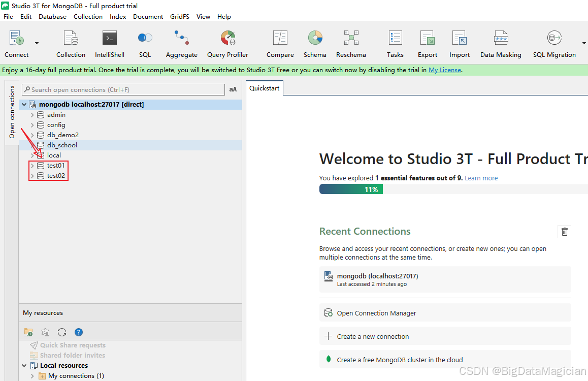Follow the My License link
Screen dimensions: 588x381
click(x=445, y=70)
